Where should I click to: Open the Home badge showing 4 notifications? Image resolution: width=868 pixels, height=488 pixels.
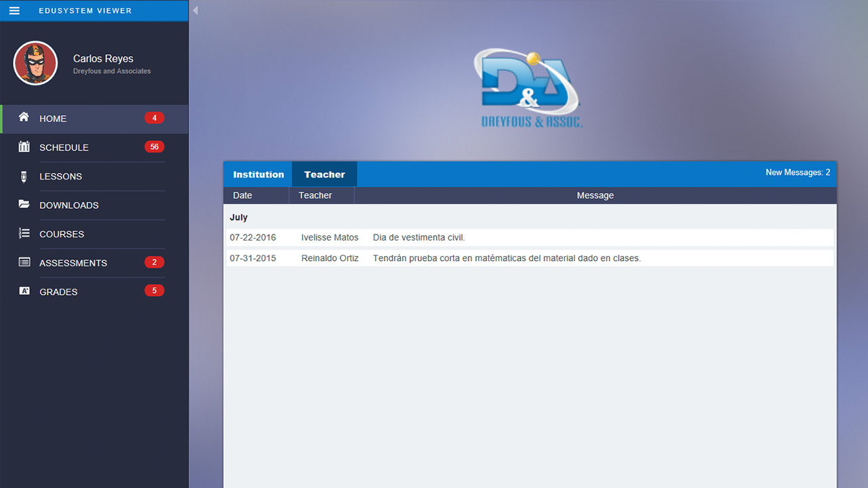coord(154,117)
